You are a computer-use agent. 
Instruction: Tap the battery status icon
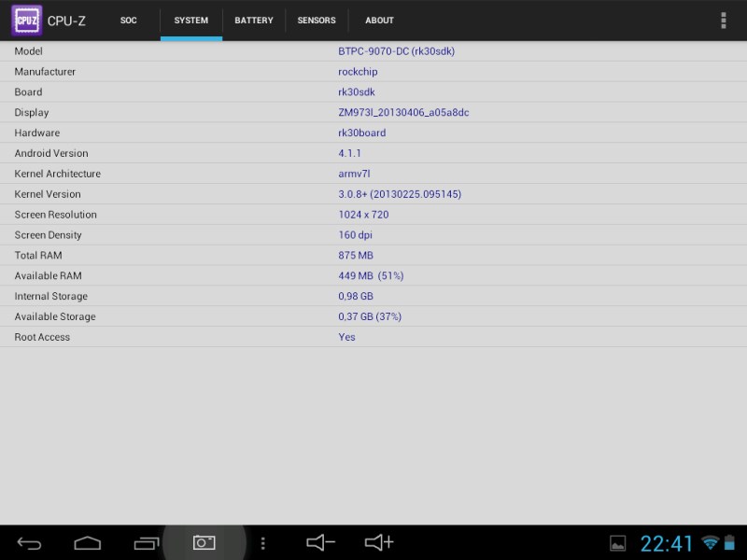pyautogui.click(x=731, y=543)
